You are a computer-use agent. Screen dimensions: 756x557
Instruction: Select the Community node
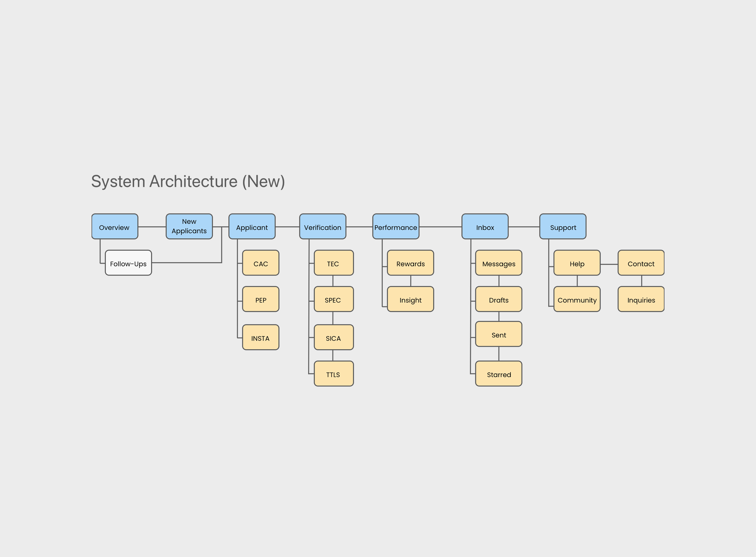[x=577, y=299]
